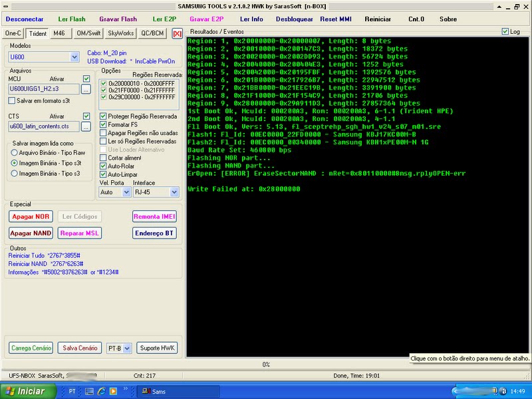Click Ler Info in the top toolbar

(251, 19)
